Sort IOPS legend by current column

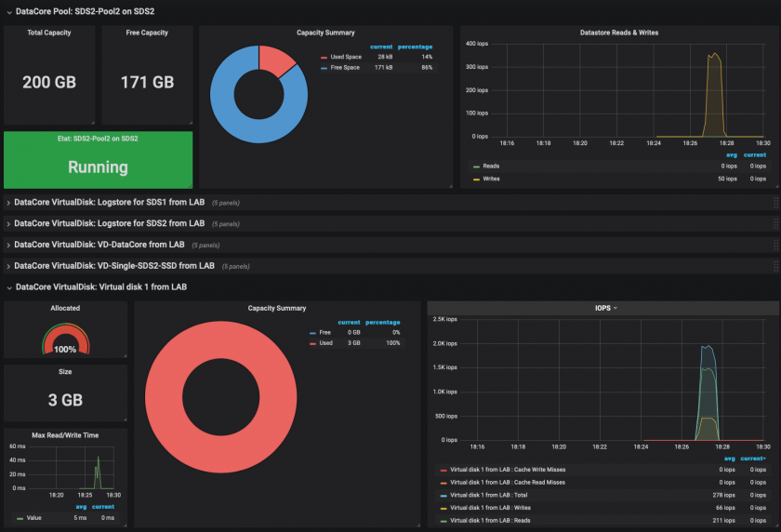click(x=752, y=459)
